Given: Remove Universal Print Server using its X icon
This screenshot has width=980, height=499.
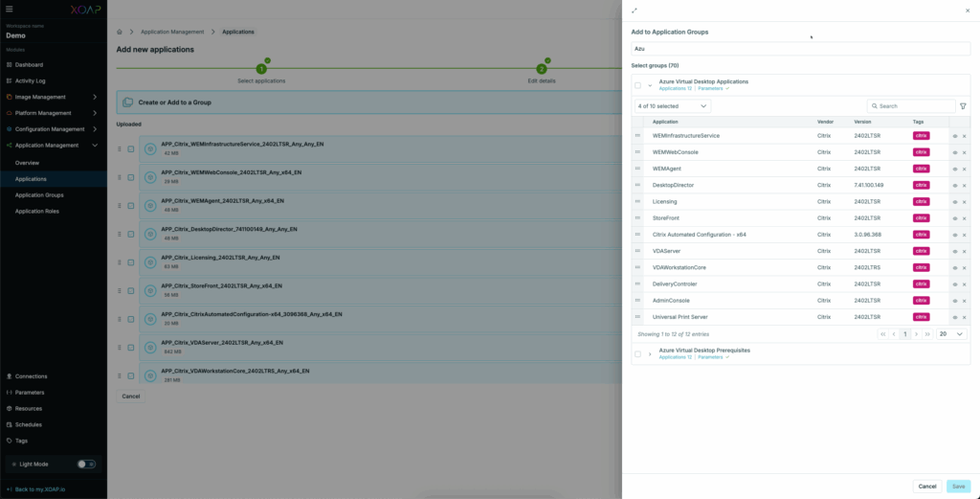Looking at the screenshot, I should [964, 317].
